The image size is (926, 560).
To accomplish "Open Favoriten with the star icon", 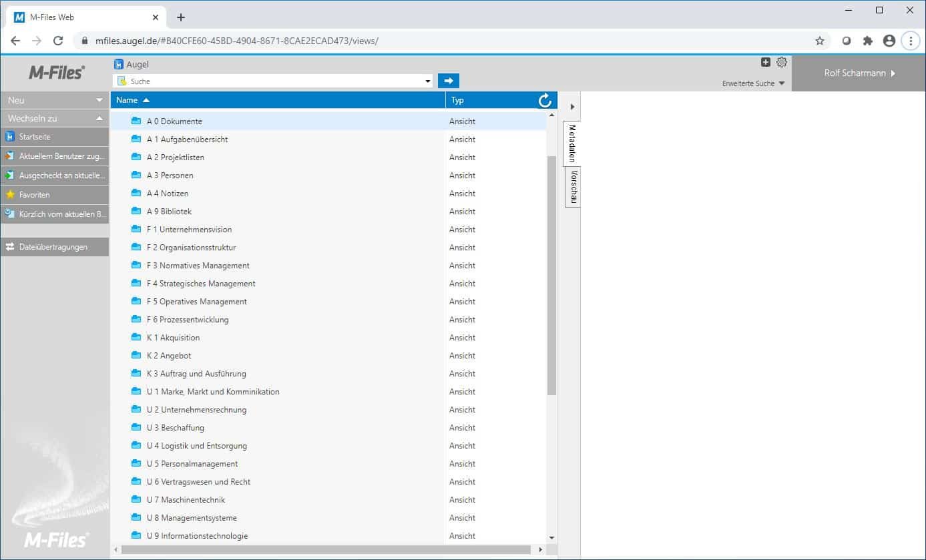I will [10, 195].
